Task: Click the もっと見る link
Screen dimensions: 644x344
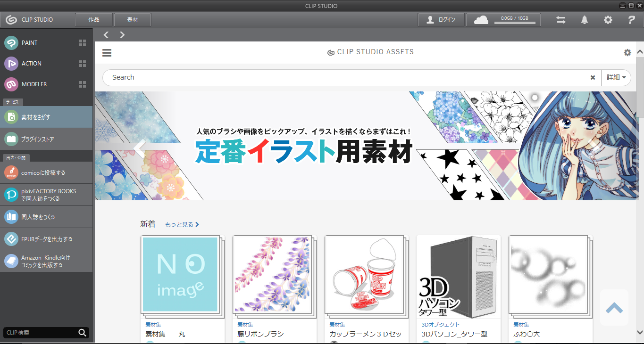Action: pos(182,225)
